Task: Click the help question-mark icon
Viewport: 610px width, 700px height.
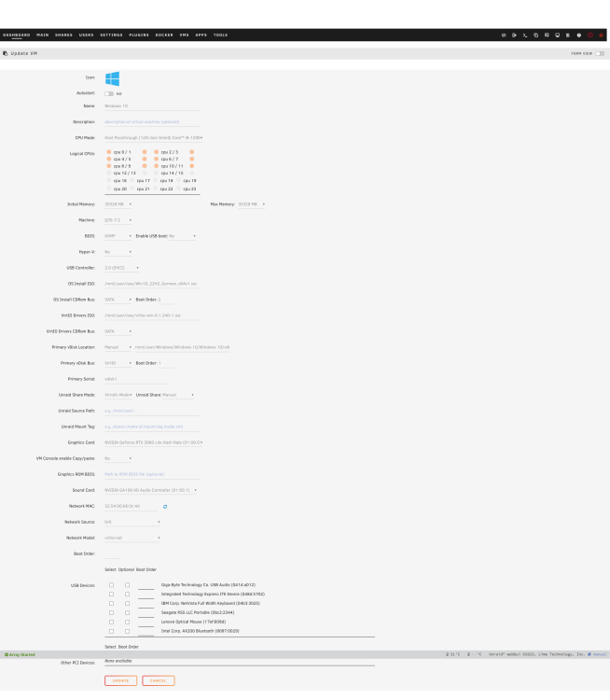Action: pyautogui.click(x=579, y=35)
